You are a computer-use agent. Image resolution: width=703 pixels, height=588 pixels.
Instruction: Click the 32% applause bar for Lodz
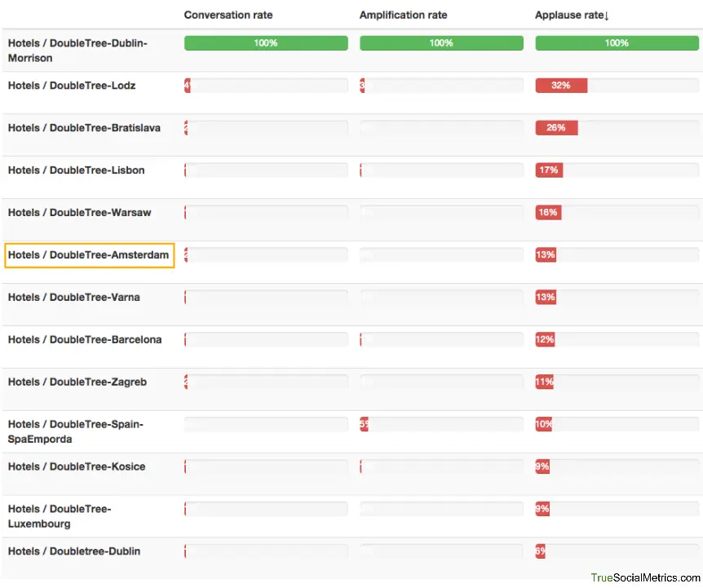(561, 86)
